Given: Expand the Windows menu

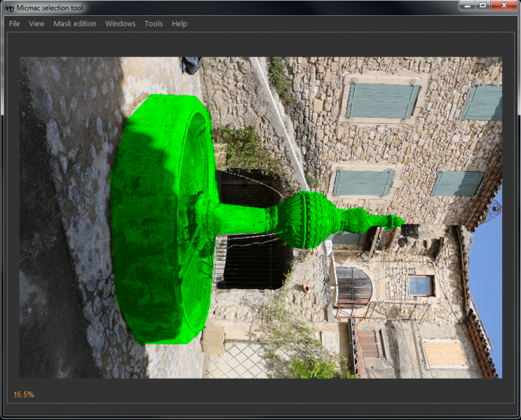Looking at the screenshot, I should [x=120, y=24].
